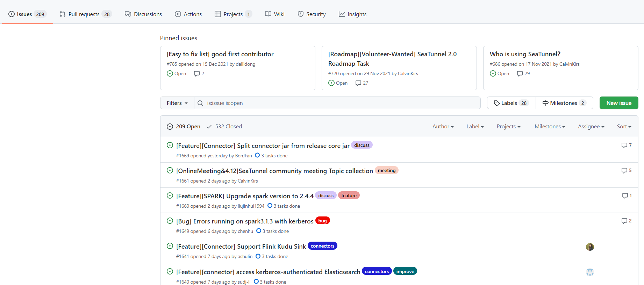644x285 pixels.
Task: Open the Filters dropdown
Action: 177,103
